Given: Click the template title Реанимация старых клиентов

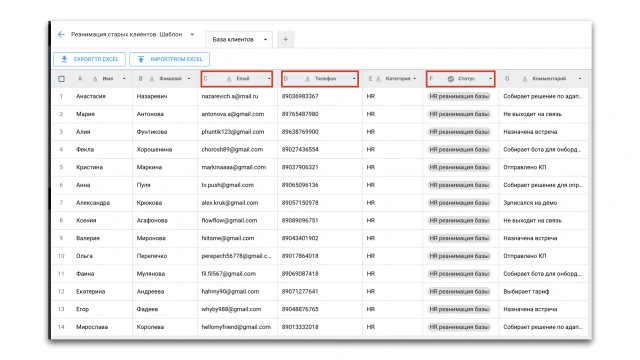Looking at the screenshot, I should coord(127,35).
